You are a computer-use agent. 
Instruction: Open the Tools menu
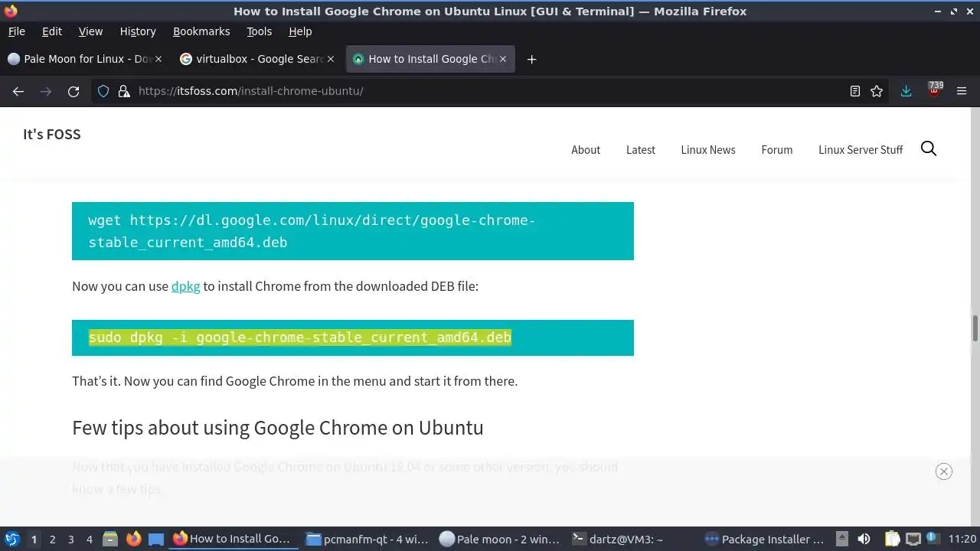coord(259,31)
